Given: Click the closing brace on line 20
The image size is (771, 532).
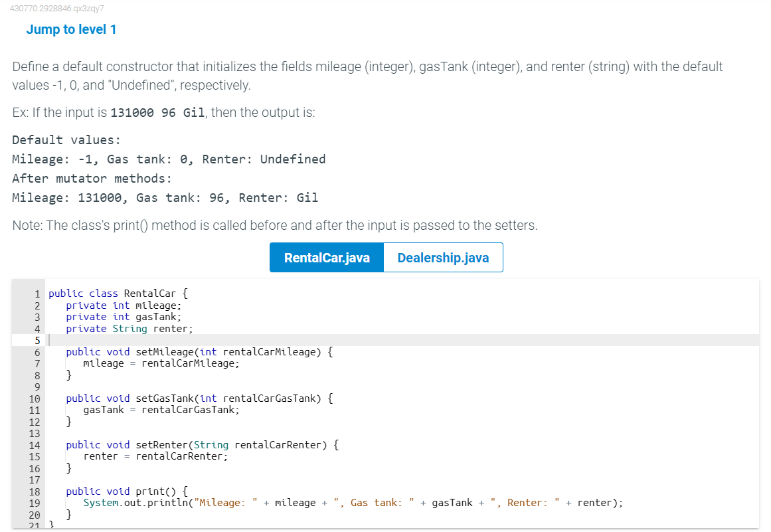Looking at the screenshot, I should [66, 514].
